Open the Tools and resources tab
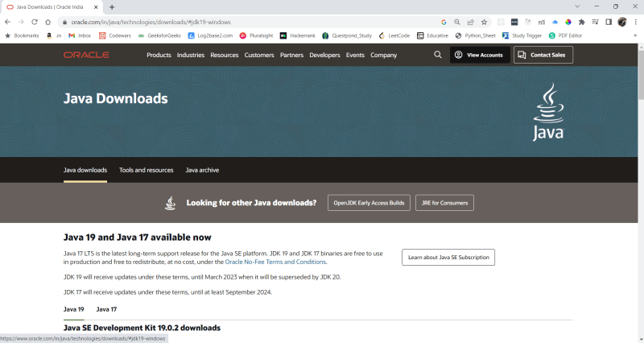Image resolution: width=644 pixels, height=343 pixels. click(x=147, y=170)
